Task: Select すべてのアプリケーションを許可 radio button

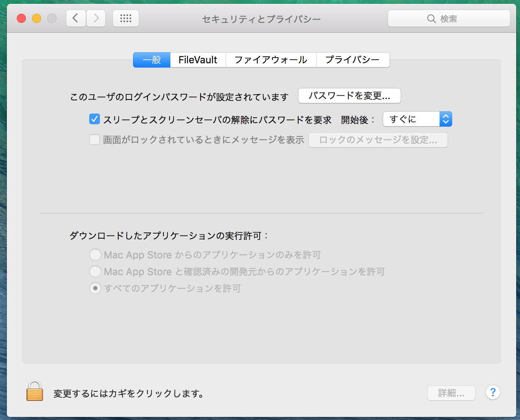Action: pyautogui.click(x=95, y=288)
